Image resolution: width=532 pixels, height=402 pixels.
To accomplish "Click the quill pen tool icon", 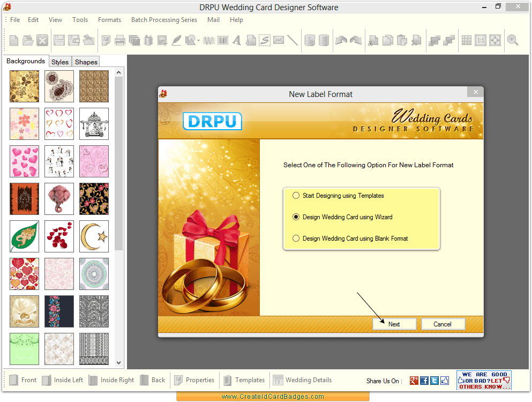I will [x=176, y=40].
